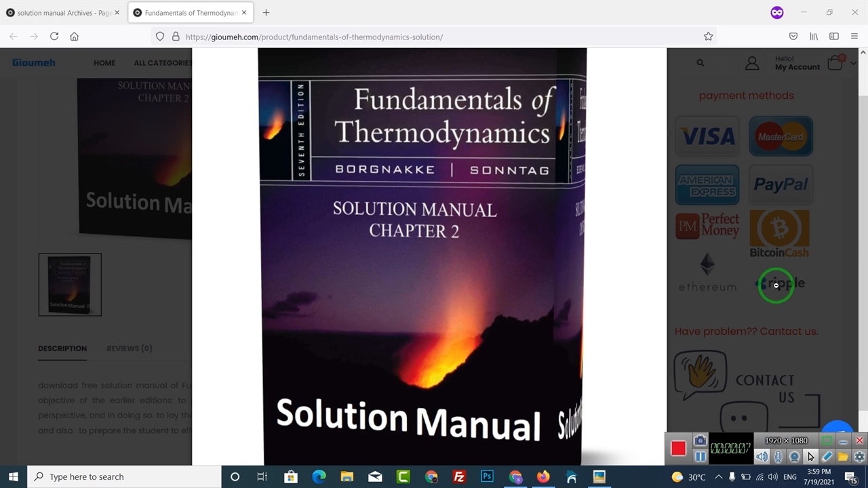Click the Visa payment logo
This screenshot has height=488, width=868.
point(707,136)
